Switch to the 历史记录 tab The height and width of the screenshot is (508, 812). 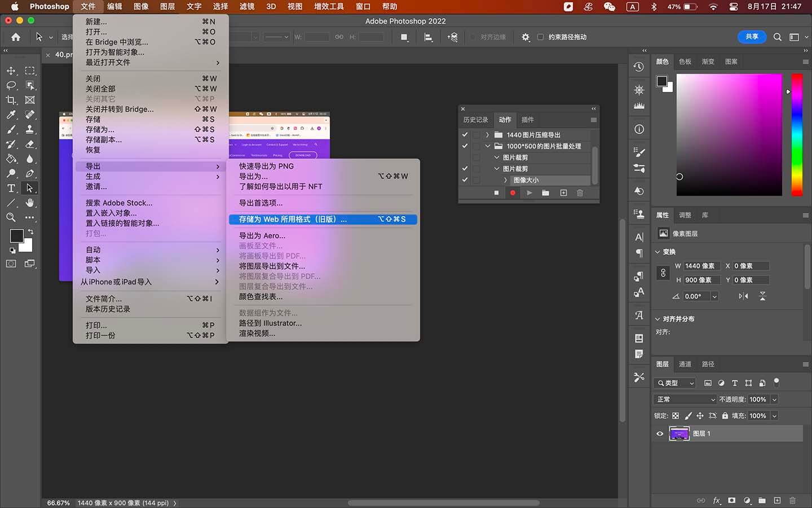[x=475, y=120]
